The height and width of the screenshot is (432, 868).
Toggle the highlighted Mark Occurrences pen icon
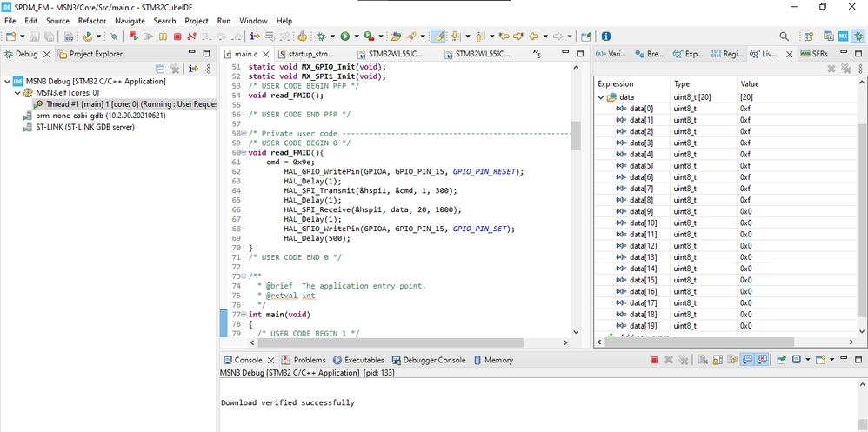point(437,37)
